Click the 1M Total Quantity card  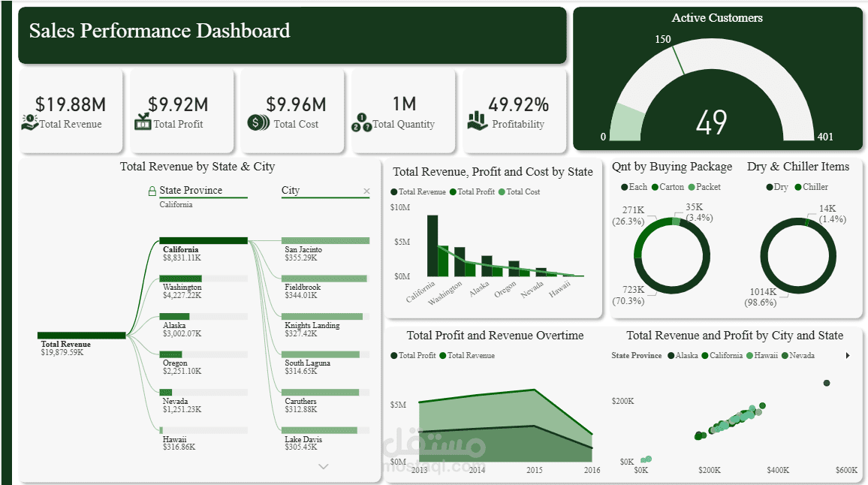(403, 110)
